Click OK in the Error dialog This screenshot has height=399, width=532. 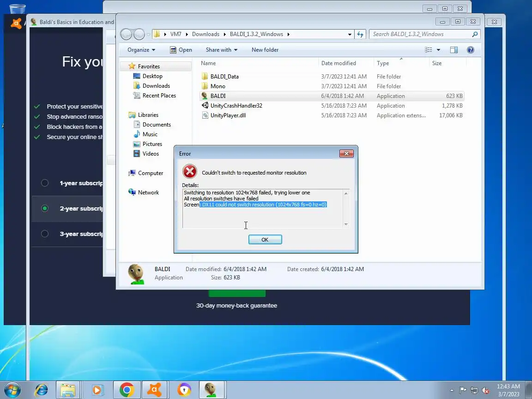pyautogui.click(x=265, y=240)
